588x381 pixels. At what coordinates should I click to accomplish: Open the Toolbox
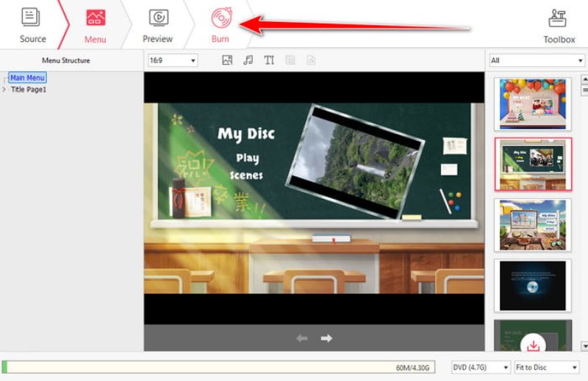559,24
